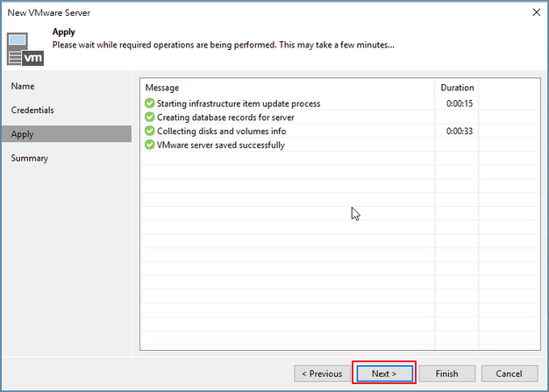
Task: Click check icon for VMware server saved successfully
Action: click(x=149, y=145)
